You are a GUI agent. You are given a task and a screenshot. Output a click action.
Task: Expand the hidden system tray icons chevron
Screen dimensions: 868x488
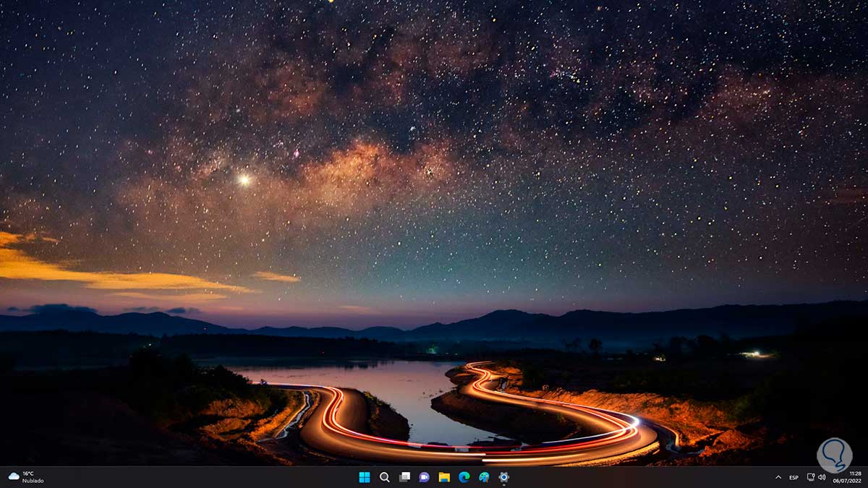(x=778, y=477)
